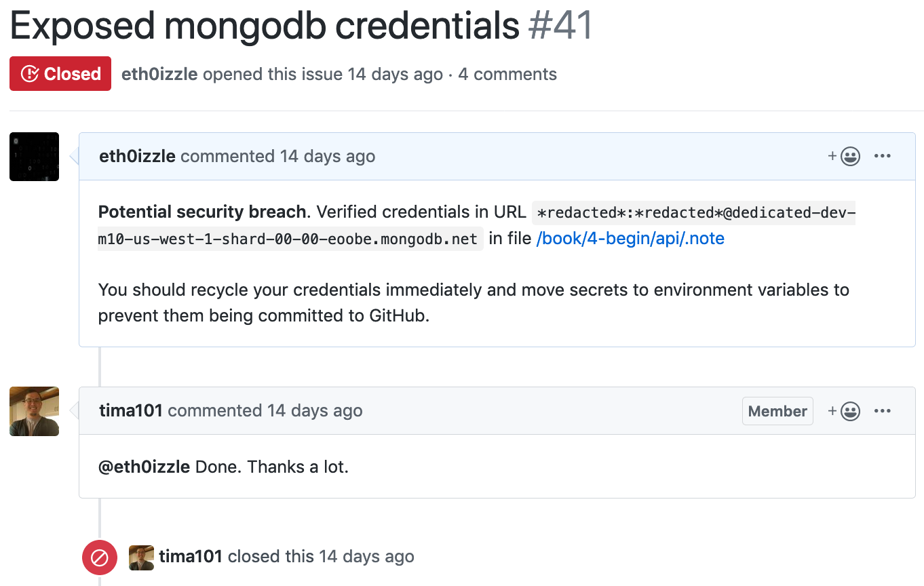
Task: Open options menu on tima101's comment
Action: coord(882,411)
